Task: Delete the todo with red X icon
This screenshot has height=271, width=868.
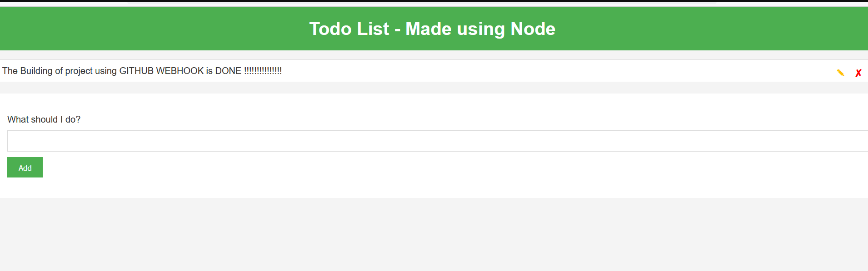Action: [858, 73]
